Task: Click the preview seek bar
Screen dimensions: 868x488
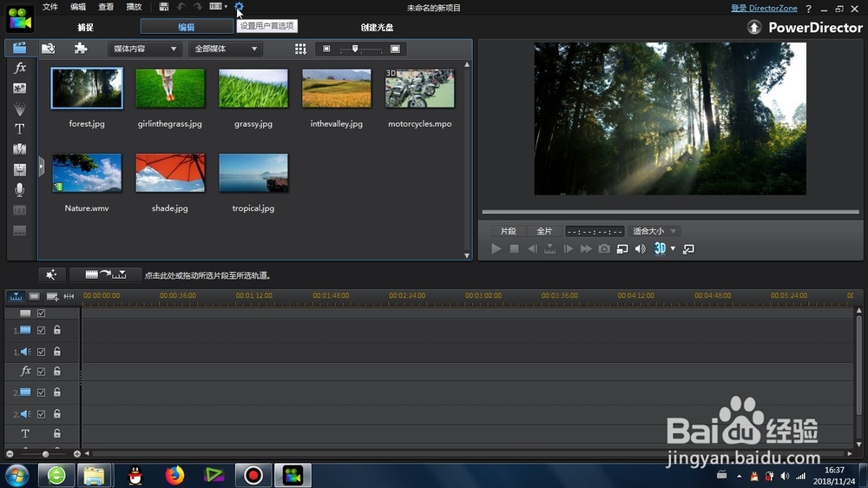Action: pos(670,212)
